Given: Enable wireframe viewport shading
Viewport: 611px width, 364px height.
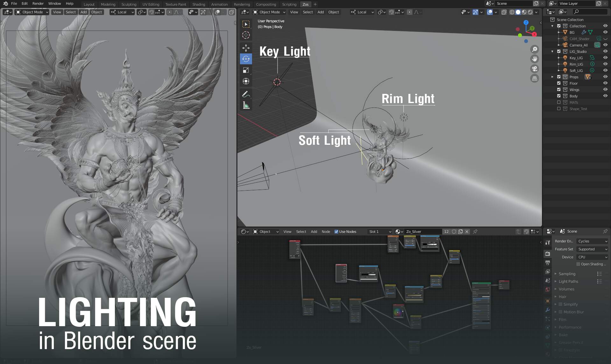Looking at the screenshot, I should pyautogui.click(x=512, y=12).
